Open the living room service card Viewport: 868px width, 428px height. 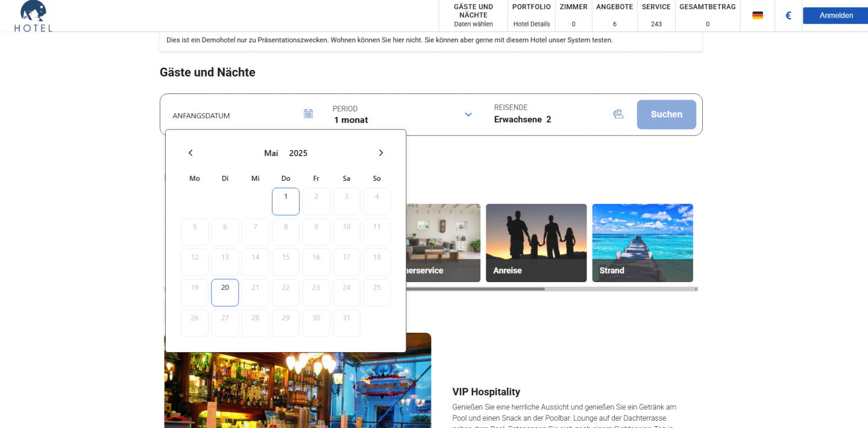click(x=443, y=243)
